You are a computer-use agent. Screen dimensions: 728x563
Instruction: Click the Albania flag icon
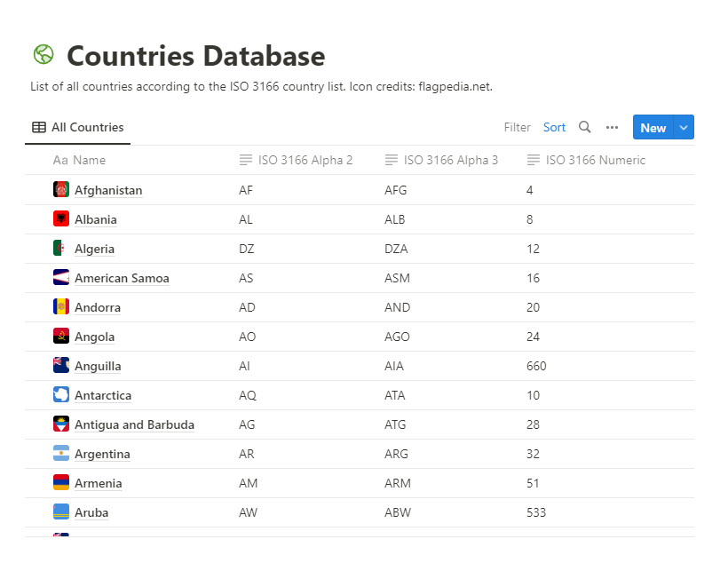click(61, 219)
